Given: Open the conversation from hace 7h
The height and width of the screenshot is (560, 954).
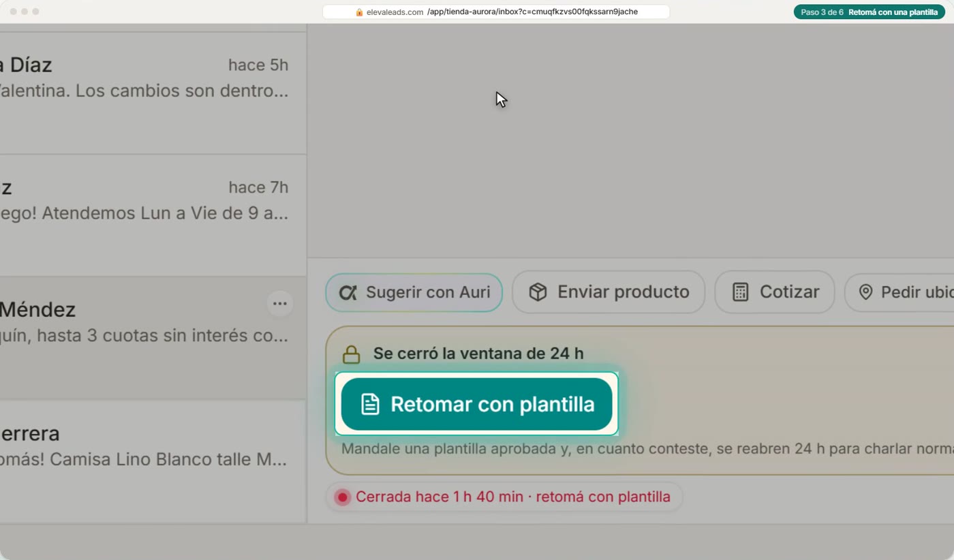Looking at the screenshot, I should pyautogui.click(x=153, y=215).
